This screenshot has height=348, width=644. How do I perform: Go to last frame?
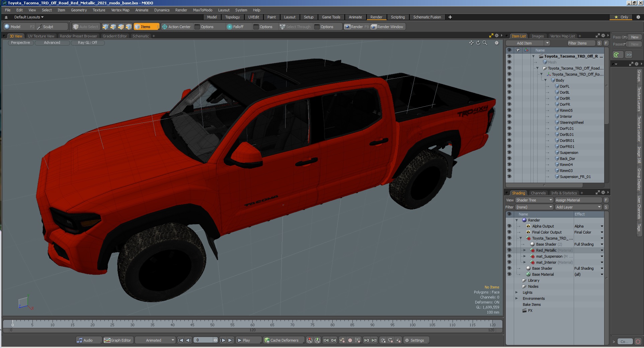pos(231,340)
